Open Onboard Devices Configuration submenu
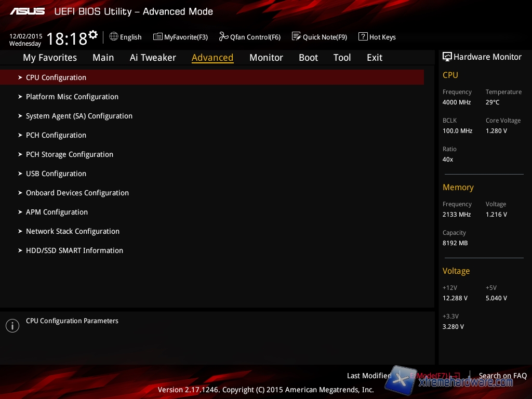 pos(77,193)
